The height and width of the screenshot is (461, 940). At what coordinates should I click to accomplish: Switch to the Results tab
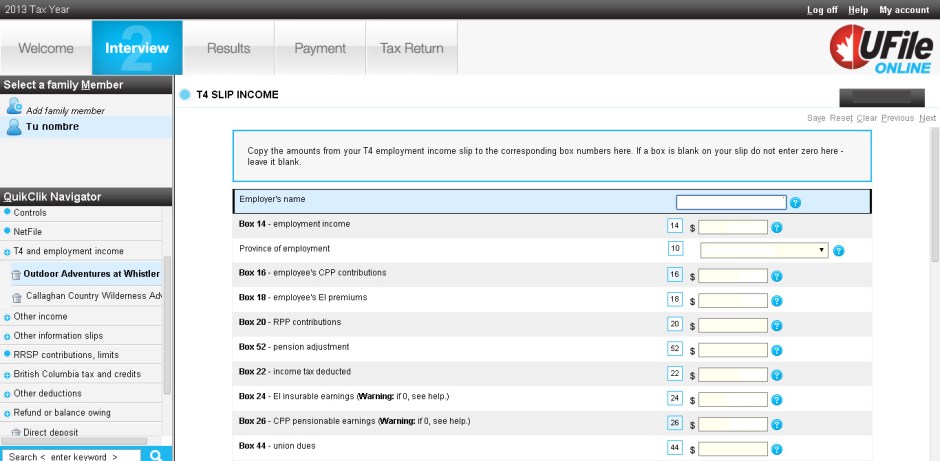(228, 48)
